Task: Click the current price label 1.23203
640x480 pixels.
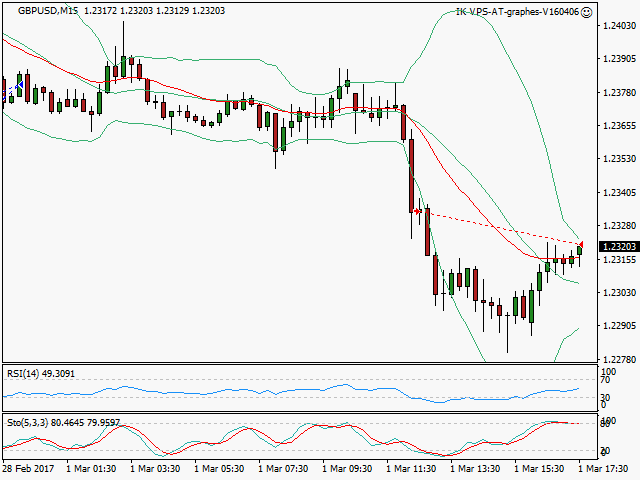Action: coord(617,246)
